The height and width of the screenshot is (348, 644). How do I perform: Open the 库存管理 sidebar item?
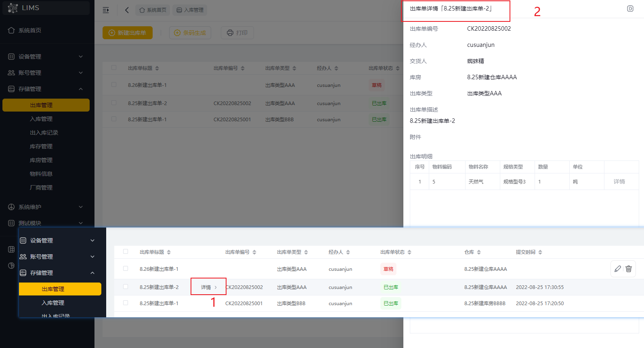pyautogui.click(x=41, y=146)
